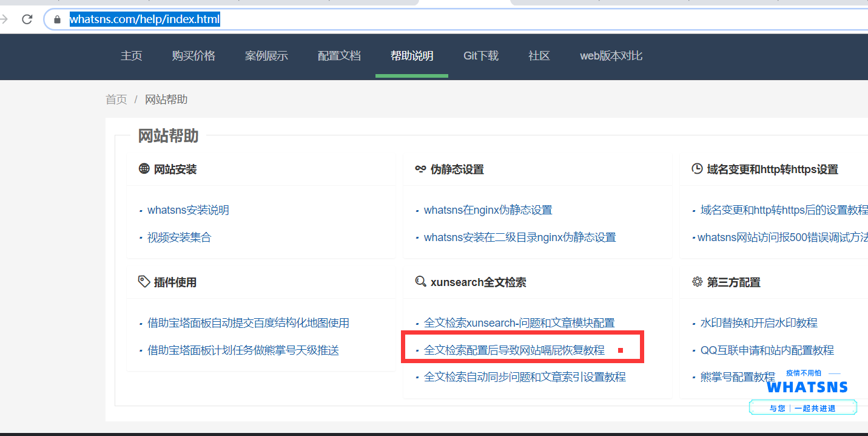The image size is (868, 436).
Task: Open the 全文检索配置后导致网站嗝屁恢复教程 link
Action: click(x=514, y=350)
